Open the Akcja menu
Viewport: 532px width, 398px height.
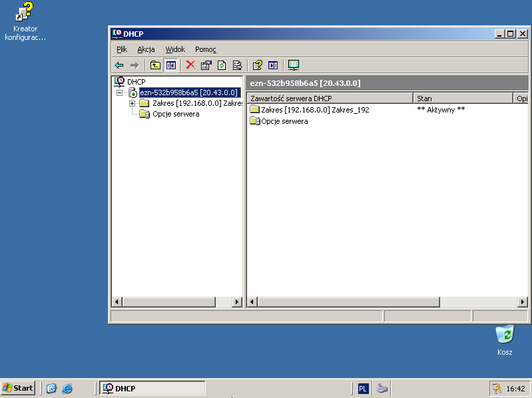point(146,49)
